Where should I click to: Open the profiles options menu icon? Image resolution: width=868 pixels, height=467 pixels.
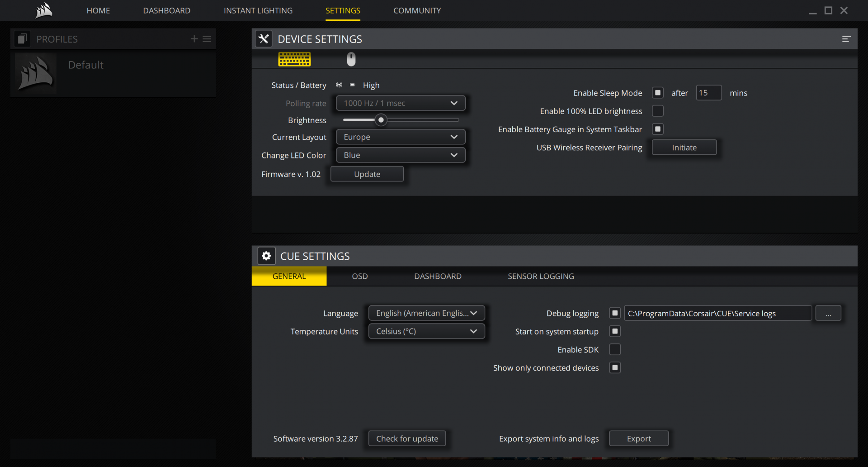click(207, 39)
